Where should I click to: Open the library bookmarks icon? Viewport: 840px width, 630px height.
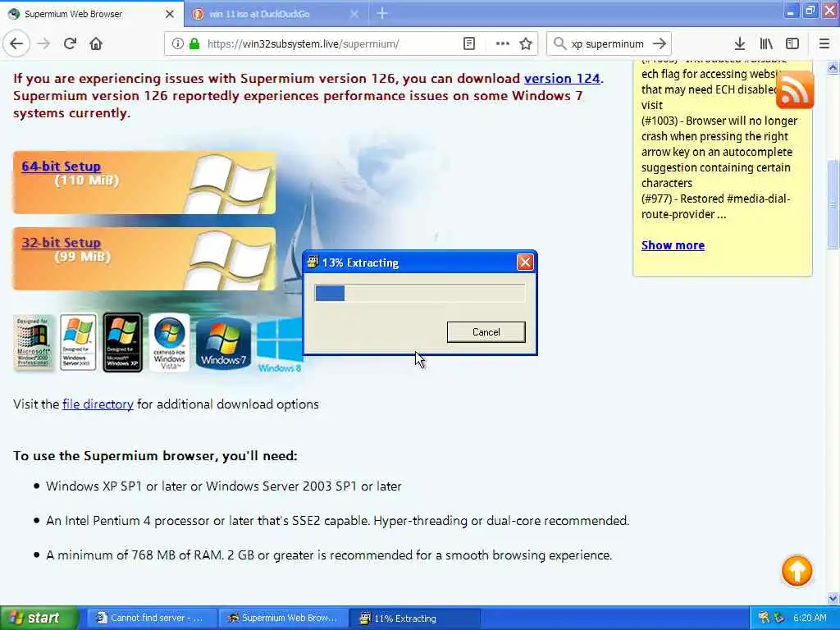pyautogui.click(x=766, y=44)
